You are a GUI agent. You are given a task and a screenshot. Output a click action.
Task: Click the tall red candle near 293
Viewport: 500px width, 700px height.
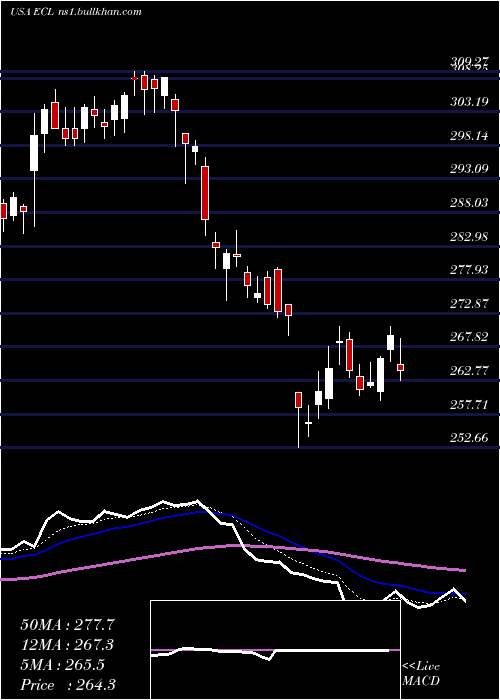[x=205, y=193]
